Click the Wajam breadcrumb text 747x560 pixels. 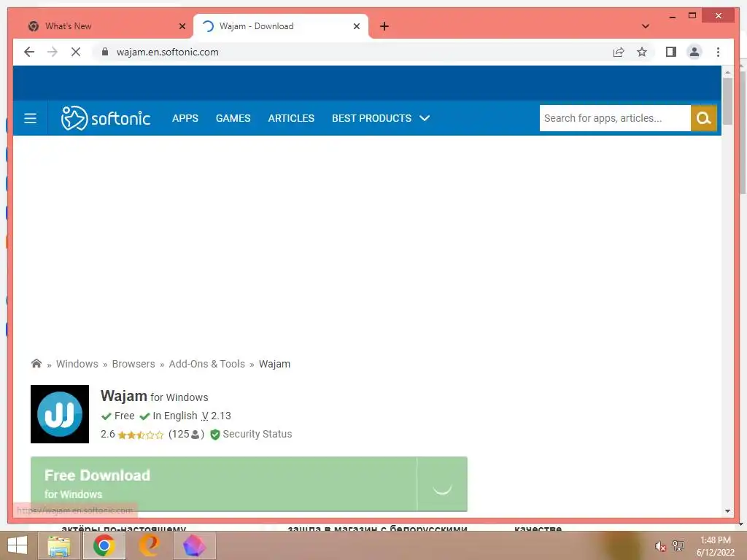coord(274,364)
